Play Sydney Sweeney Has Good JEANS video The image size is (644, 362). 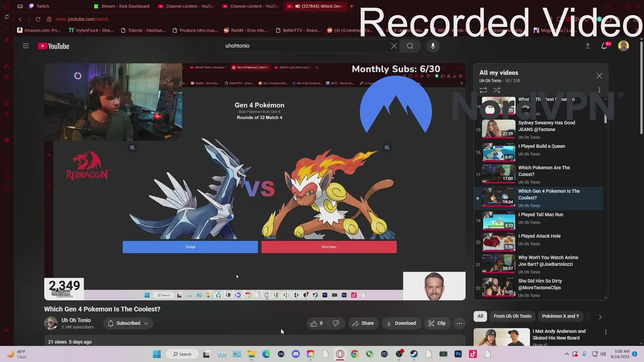click(538, 129)
